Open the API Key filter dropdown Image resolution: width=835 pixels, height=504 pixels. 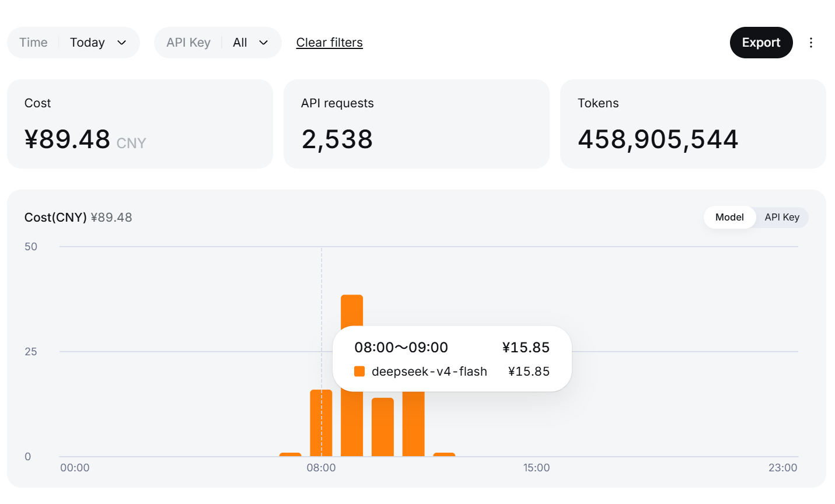[218, 43]
